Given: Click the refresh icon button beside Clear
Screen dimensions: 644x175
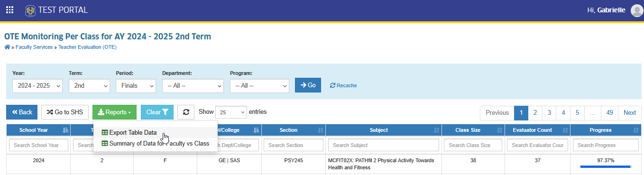Looking at the screenshot, I should pyautogui.click(x=186, y=112).
